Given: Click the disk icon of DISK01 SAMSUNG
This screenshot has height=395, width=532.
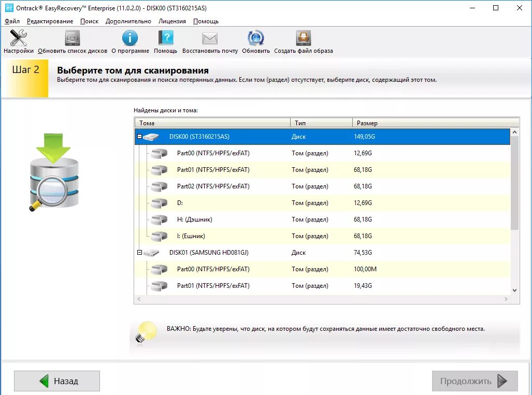Looking at the screenshot, I should click(x=151, y=253).
